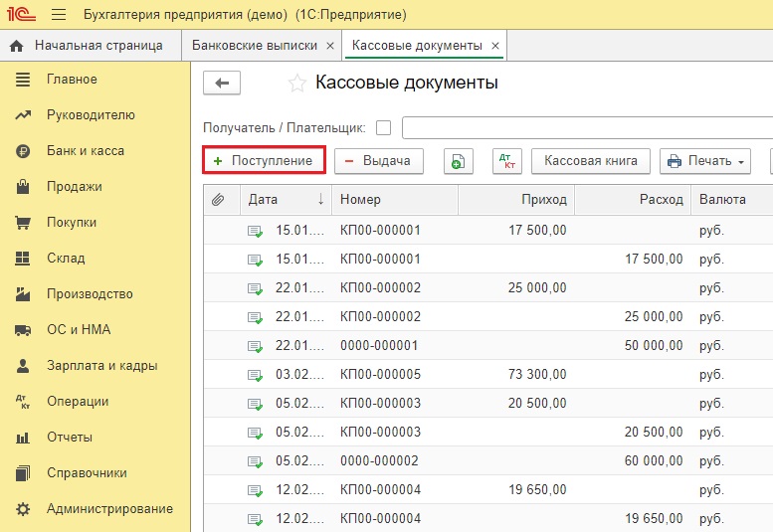Click the Расход column header
The height and width of the screenshot is (532, 773).
[633, 200]
